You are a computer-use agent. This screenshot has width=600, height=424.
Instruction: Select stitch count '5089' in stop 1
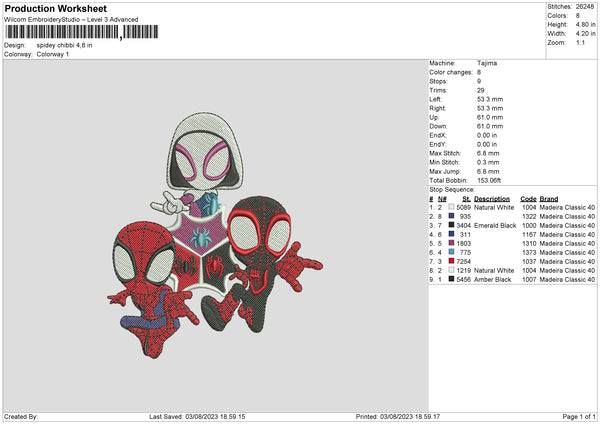[463, 207]
